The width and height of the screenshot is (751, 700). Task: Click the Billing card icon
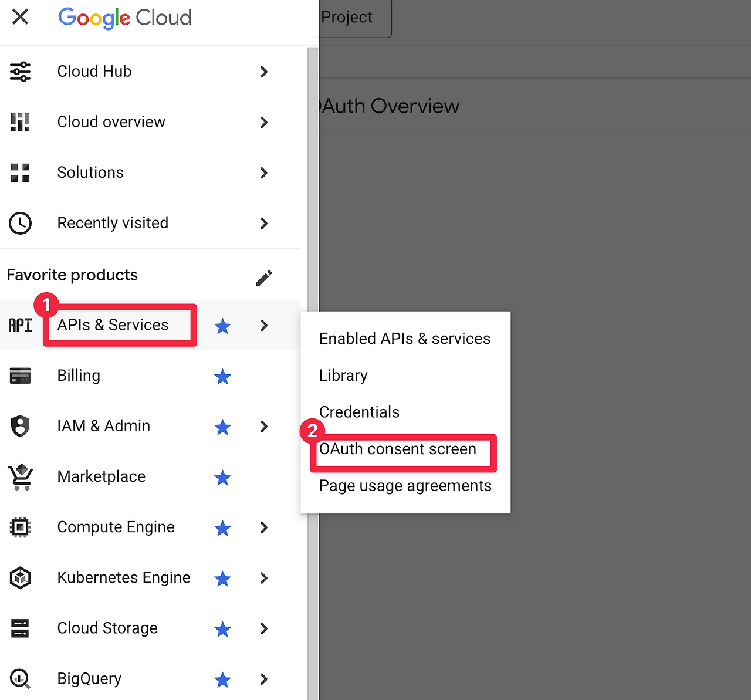coord(21,376)
